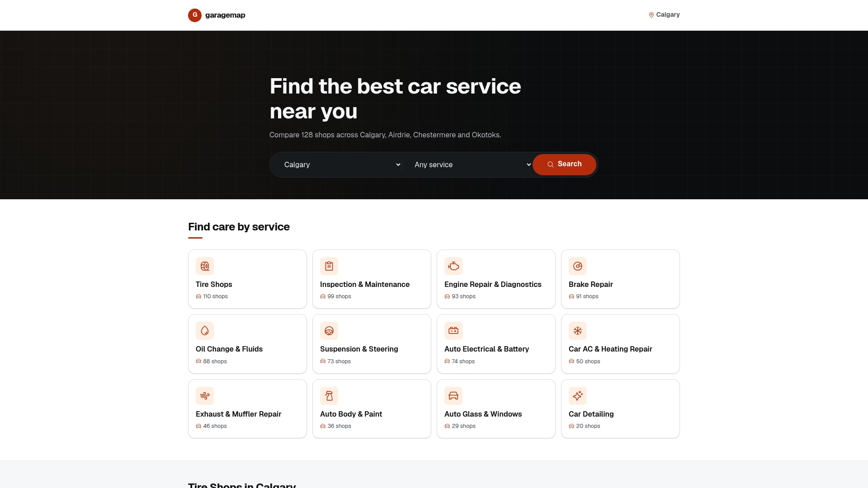Click the Suspension & Steering wheel icon
This screenshot has width=868, height=488.
pyautogui.click(x=329, y=331)
